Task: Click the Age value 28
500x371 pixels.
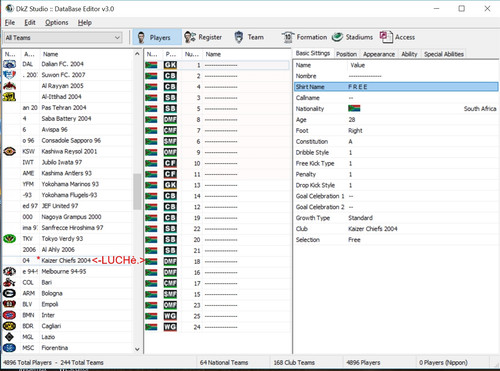Action: [352, 120]
